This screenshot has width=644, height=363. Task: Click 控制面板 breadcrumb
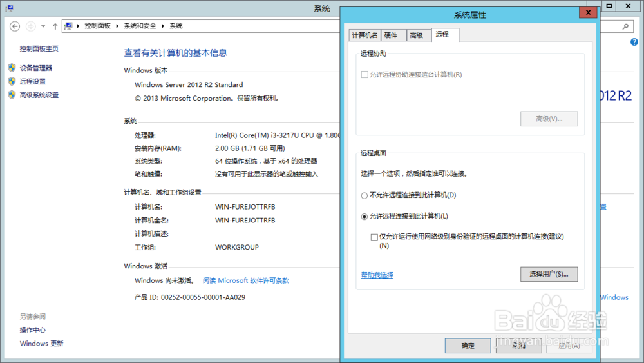(x=98, y=26)
